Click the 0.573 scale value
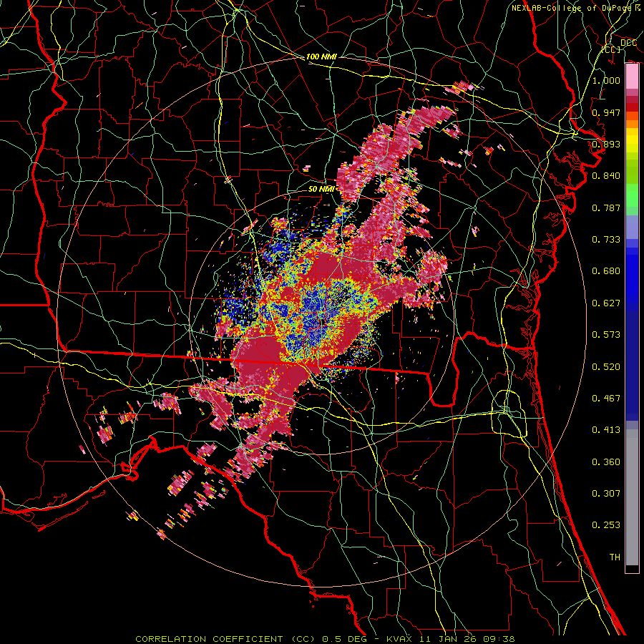 [606, 335]
